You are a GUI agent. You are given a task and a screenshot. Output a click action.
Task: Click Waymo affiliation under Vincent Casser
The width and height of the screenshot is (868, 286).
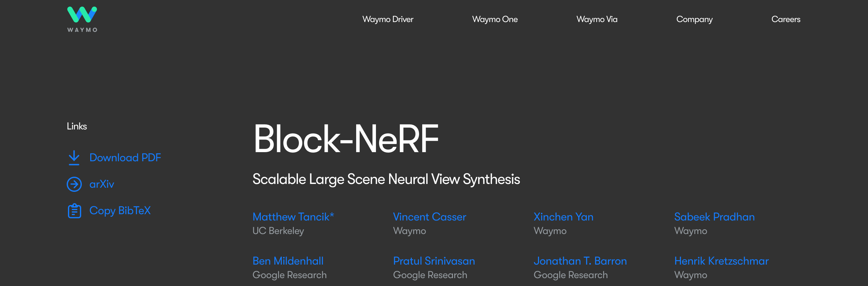tap(409, 231)
